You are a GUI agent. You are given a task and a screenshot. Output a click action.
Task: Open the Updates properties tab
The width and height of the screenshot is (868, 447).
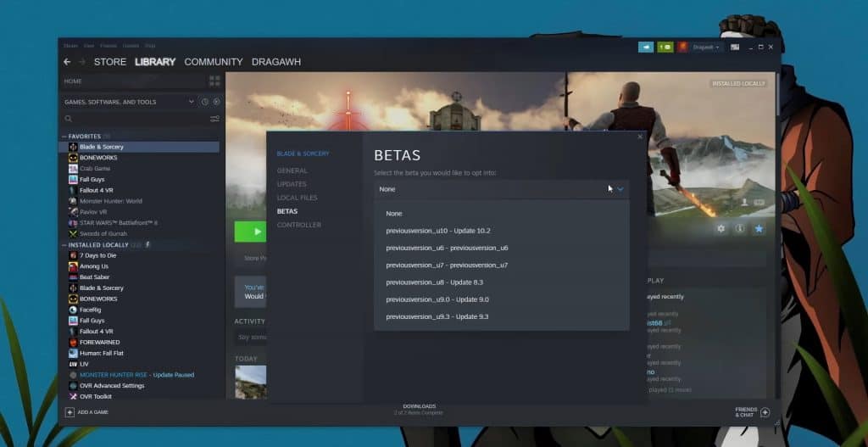coord(292,184)
